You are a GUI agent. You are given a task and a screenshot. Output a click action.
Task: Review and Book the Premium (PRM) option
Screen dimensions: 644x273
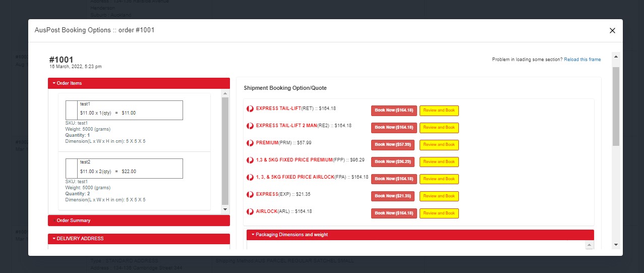coord(439,145)
